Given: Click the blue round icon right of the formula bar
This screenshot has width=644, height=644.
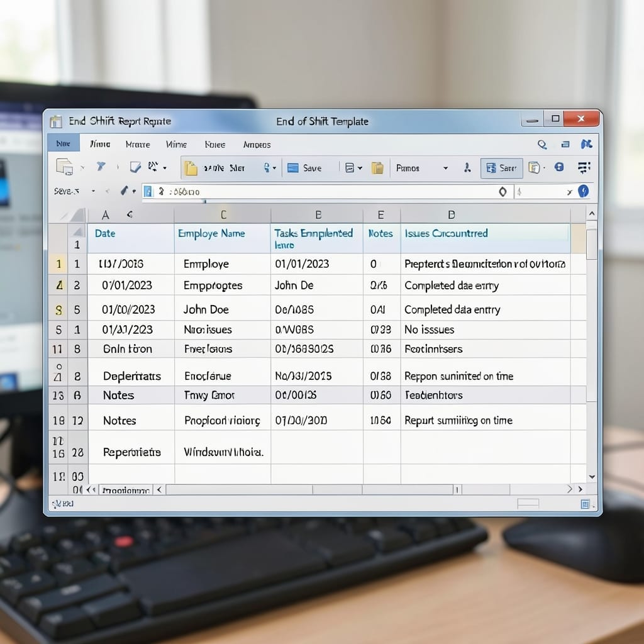Looking at the screenshot, I should pyautogui.click(x=583, y=191).
